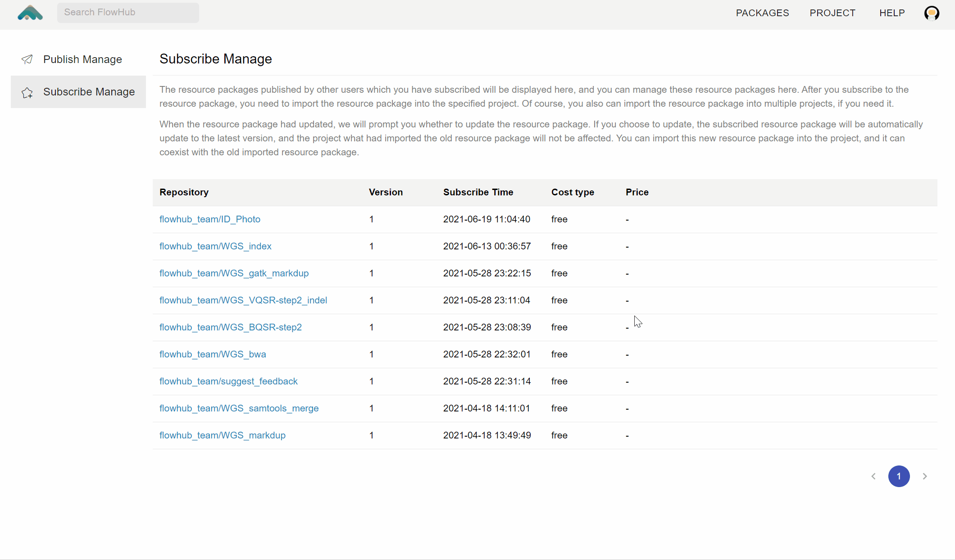Click the Subscribe Manage page heading
This screenshot has height=560, width=955.
(x=216, y=59)
